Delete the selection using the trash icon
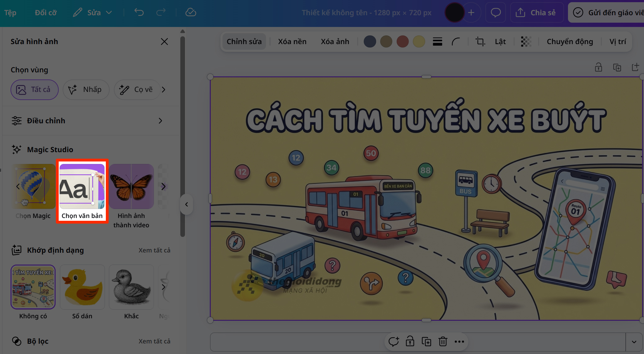 click(443, 341)
